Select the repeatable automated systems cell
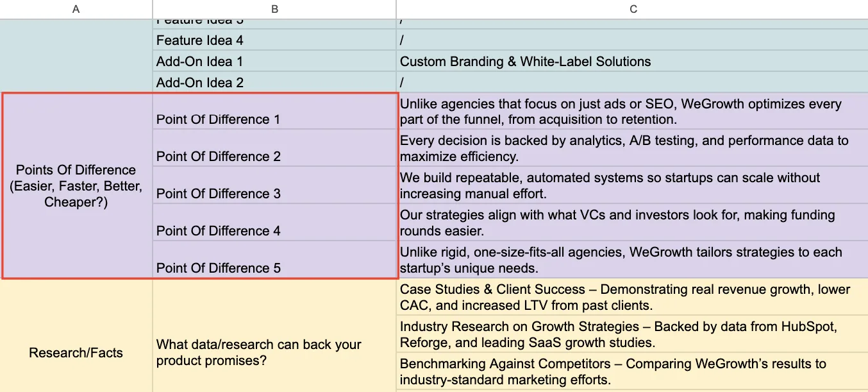This screenshot has width=868, height=392. (x=632, y=185)
